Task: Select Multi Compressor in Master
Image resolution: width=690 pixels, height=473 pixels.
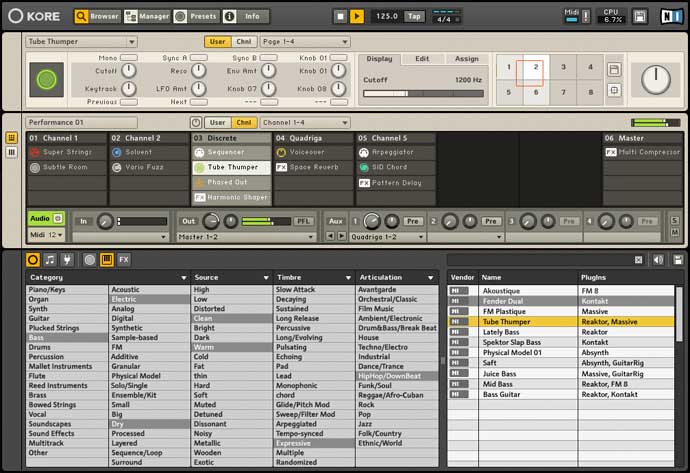Action: 642,152
